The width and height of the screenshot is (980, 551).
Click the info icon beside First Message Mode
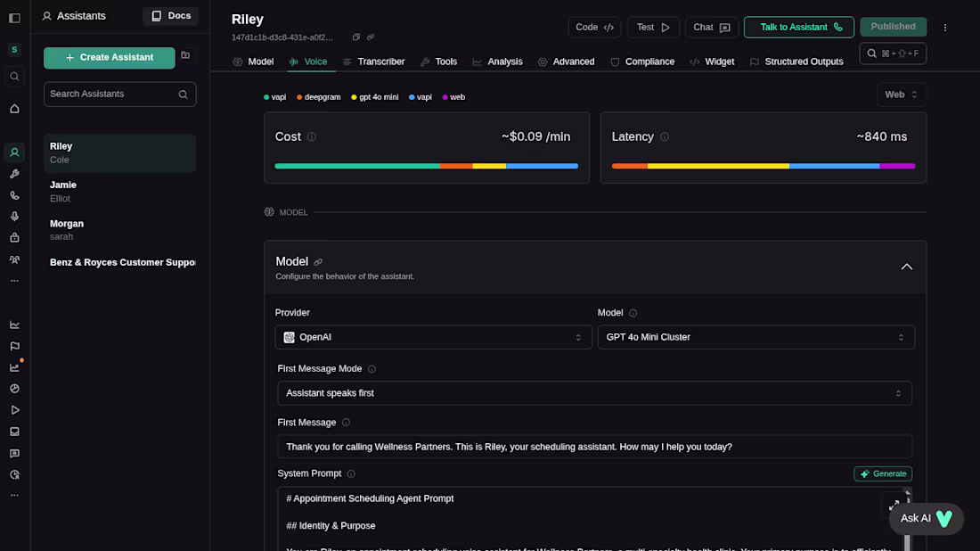click(372, 369)
